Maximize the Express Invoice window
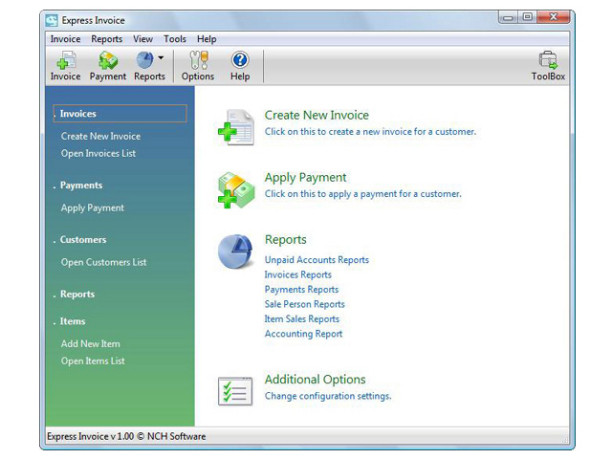Viewport: 612px width, 459px height. [527, 17]
